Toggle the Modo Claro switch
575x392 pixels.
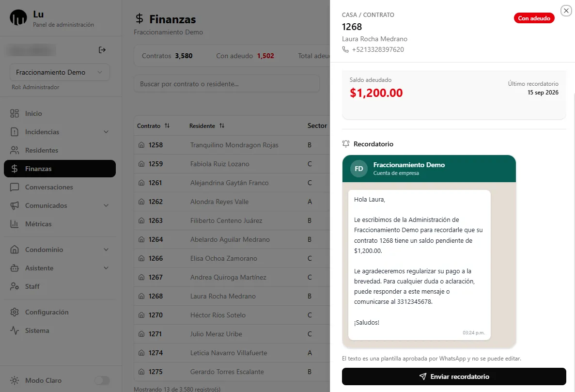(x=102, y=380)
